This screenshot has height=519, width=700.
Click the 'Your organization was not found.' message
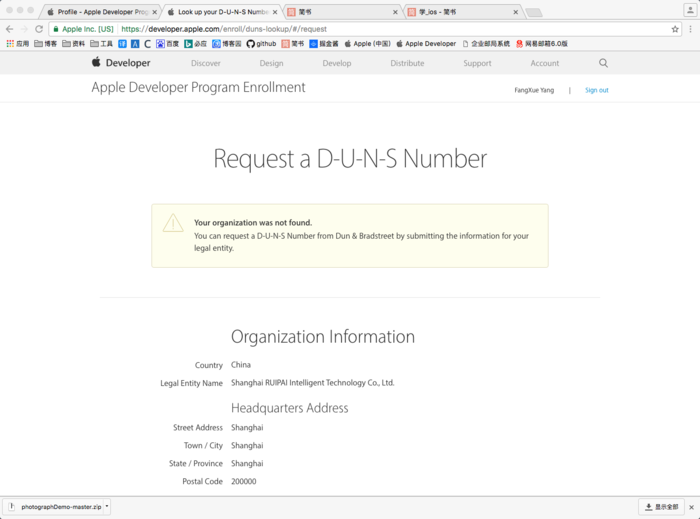[x=253, y=223]
